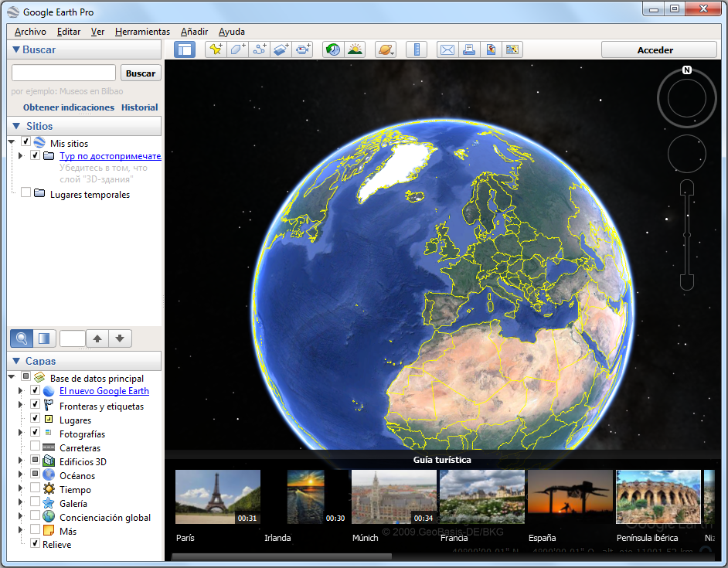
Task: Toggle sunlight across the landscape
Action: [x=354, y=49]
